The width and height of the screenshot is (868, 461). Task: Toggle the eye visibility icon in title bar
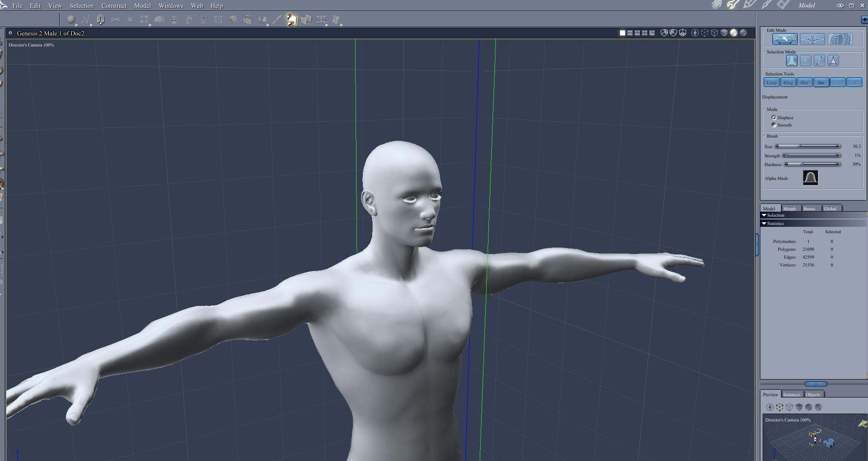point(840,6)
